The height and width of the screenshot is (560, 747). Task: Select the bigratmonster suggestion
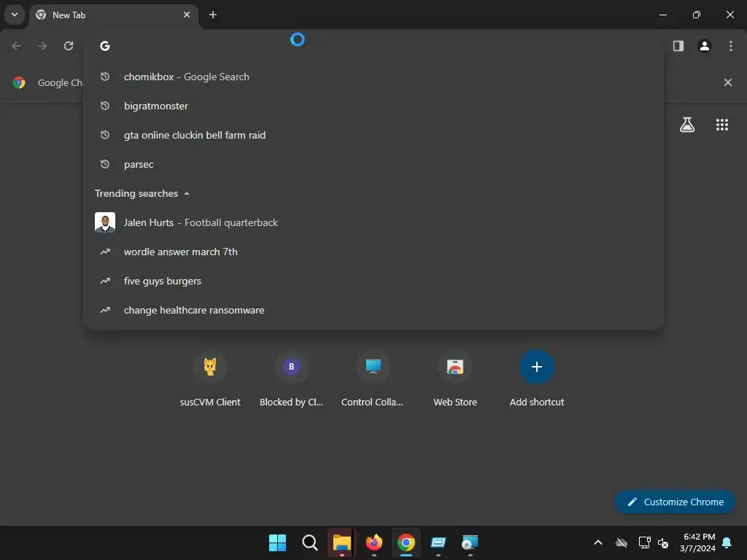click(373, 106)
